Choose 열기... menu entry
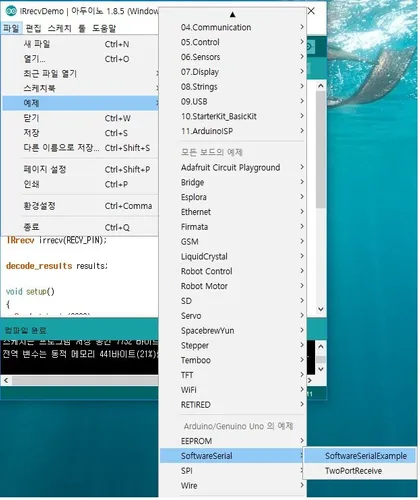The image size is (420, 500). [80, 59]
